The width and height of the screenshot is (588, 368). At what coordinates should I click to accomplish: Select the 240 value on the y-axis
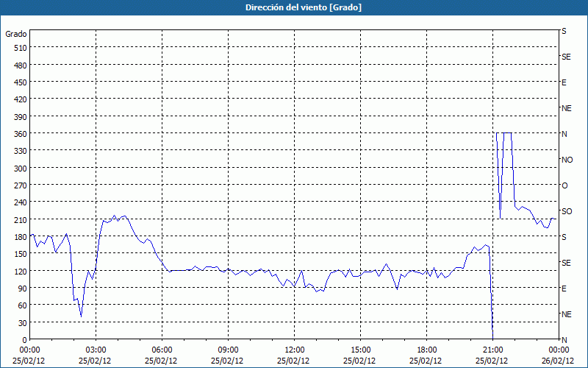21,202
